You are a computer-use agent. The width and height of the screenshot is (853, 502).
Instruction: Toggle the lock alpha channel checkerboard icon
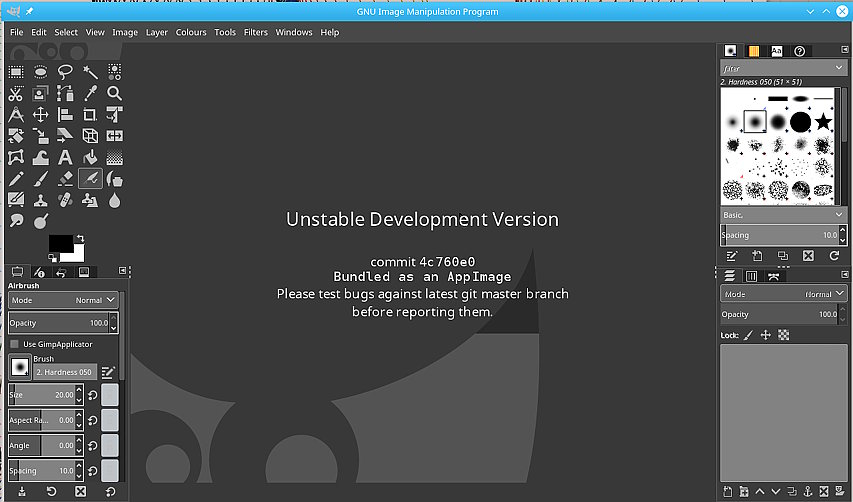pos(783,335)
